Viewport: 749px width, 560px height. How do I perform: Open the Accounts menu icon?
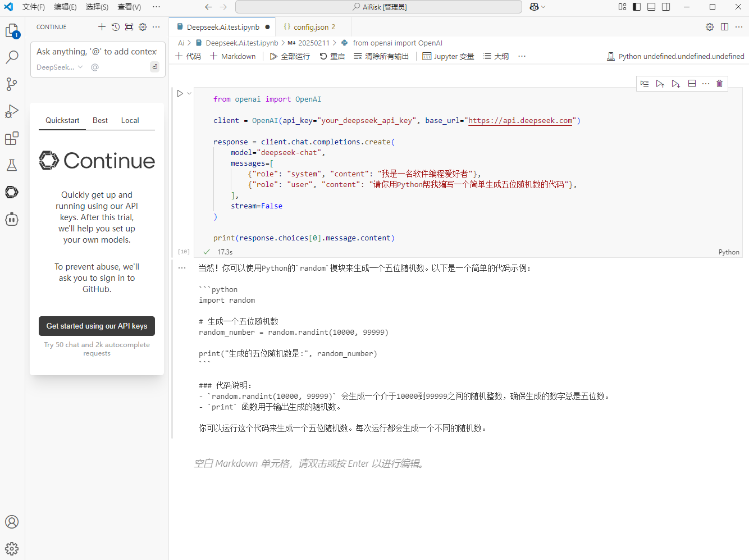coord(12,522)
